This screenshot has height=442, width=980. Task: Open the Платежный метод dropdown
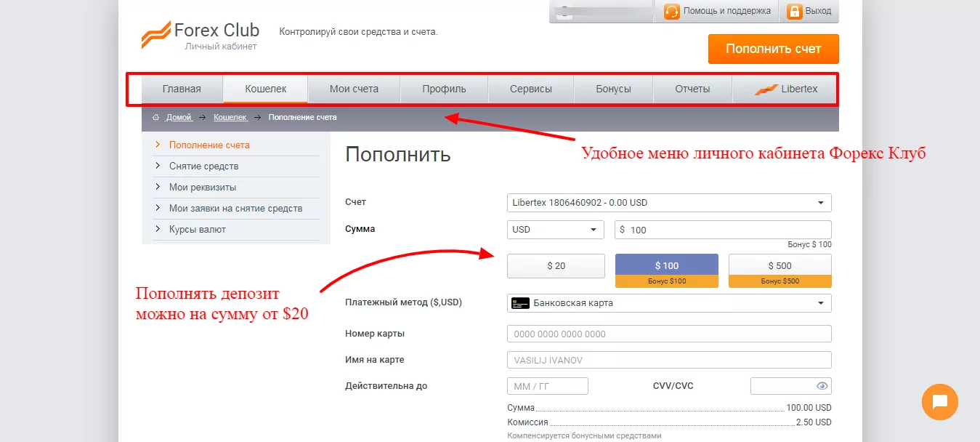[x=669, y=303]
